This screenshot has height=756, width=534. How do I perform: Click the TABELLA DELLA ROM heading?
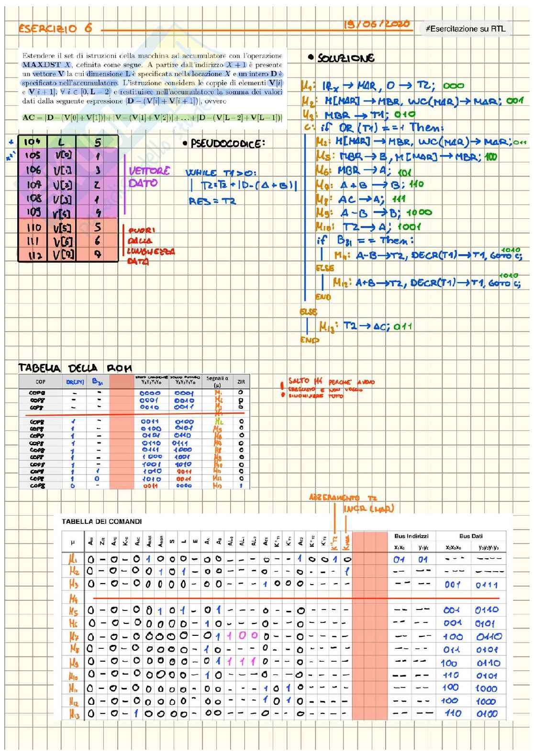[75, 368]
